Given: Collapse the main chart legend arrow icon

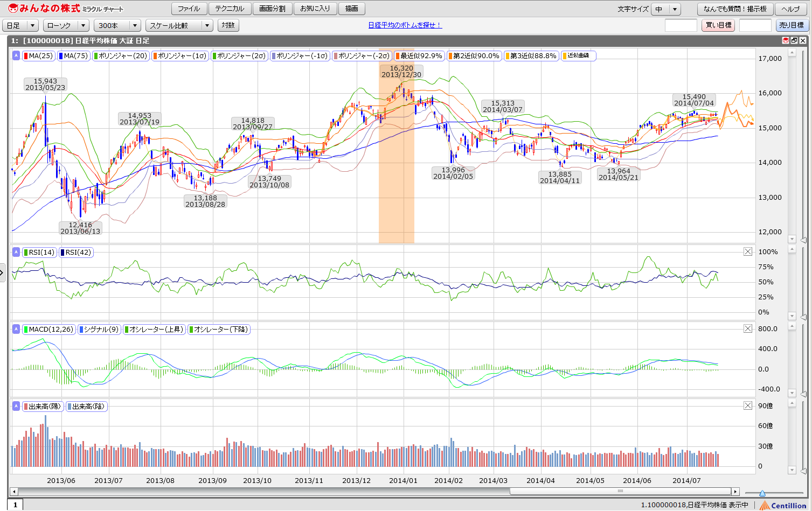Looking at the screenshot, I should tap(16, 55).
